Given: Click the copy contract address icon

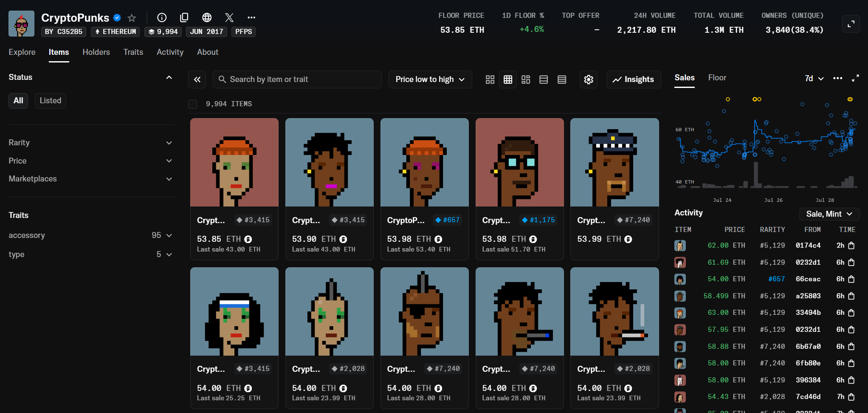Looking at the screenshot, I should [184, 17].
